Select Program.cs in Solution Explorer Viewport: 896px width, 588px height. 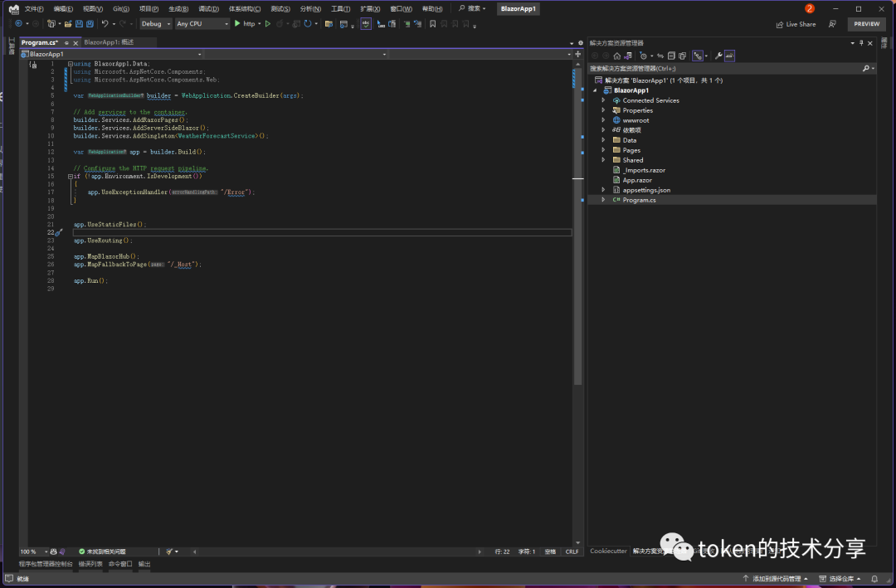pos(639,200)
